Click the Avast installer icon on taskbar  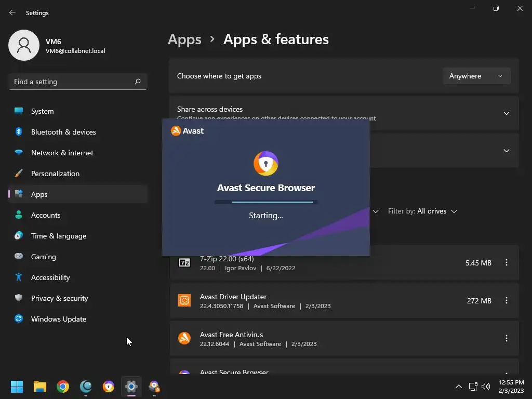point(154,387)
